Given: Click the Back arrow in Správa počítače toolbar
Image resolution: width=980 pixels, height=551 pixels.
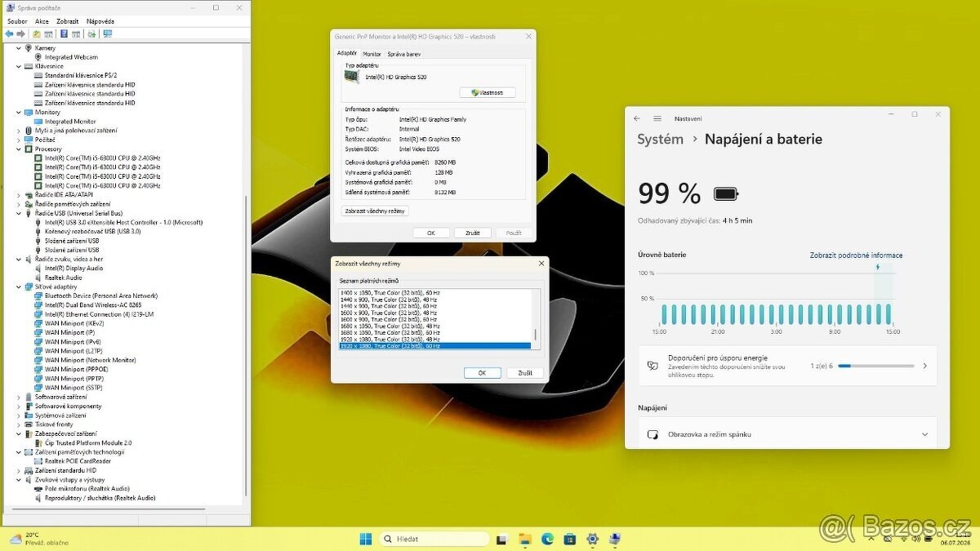Looking at the screenshot, I should 9,34.
